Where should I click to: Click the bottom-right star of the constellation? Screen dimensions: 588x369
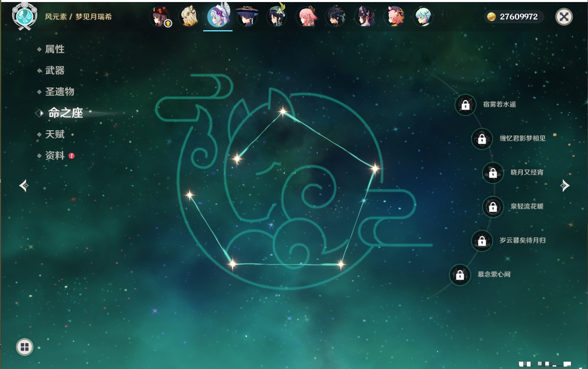tap(341, 265)
